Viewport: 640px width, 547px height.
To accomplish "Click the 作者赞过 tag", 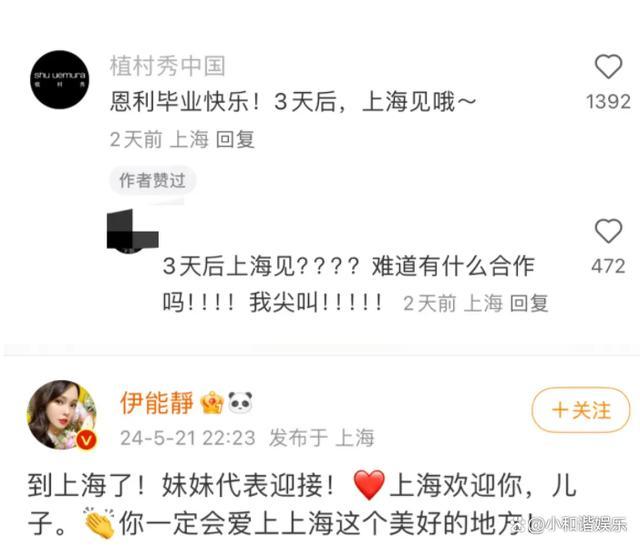I will pyautogui.click(x=153, y=180).
